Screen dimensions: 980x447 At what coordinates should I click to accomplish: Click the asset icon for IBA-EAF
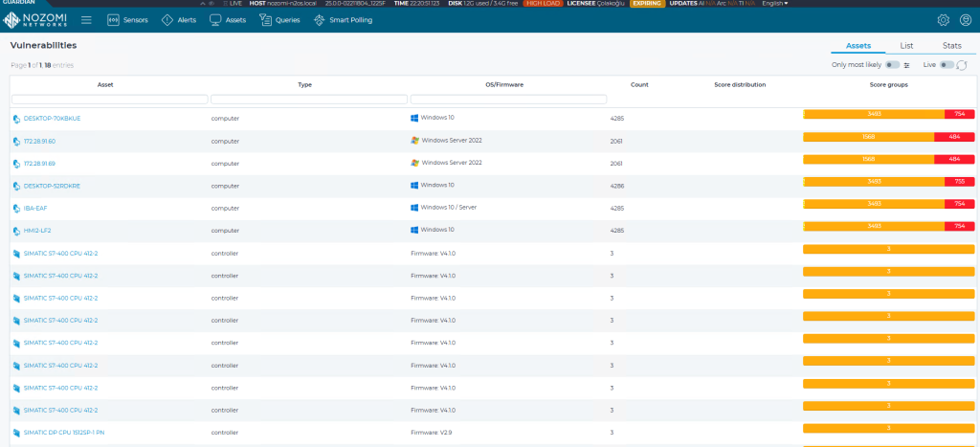[17, 208]
